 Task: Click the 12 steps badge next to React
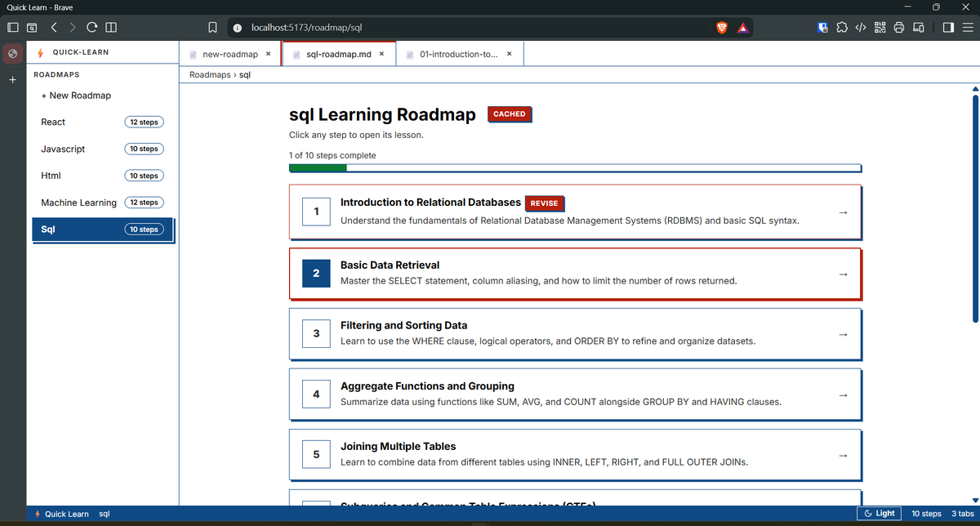click(x=144, y=122)
